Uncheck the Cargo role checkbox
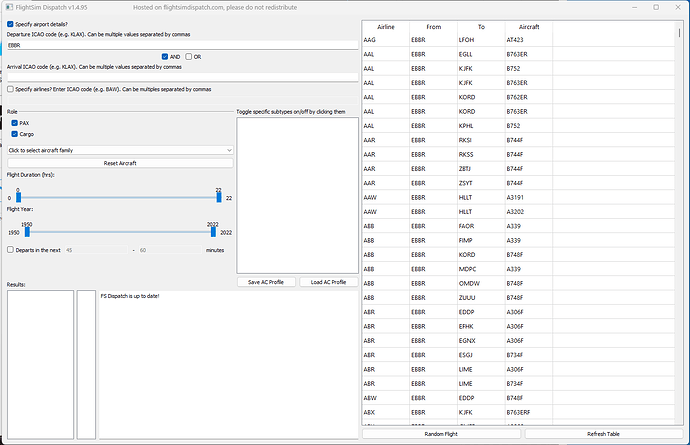690x445 pixels. [15, 134]
